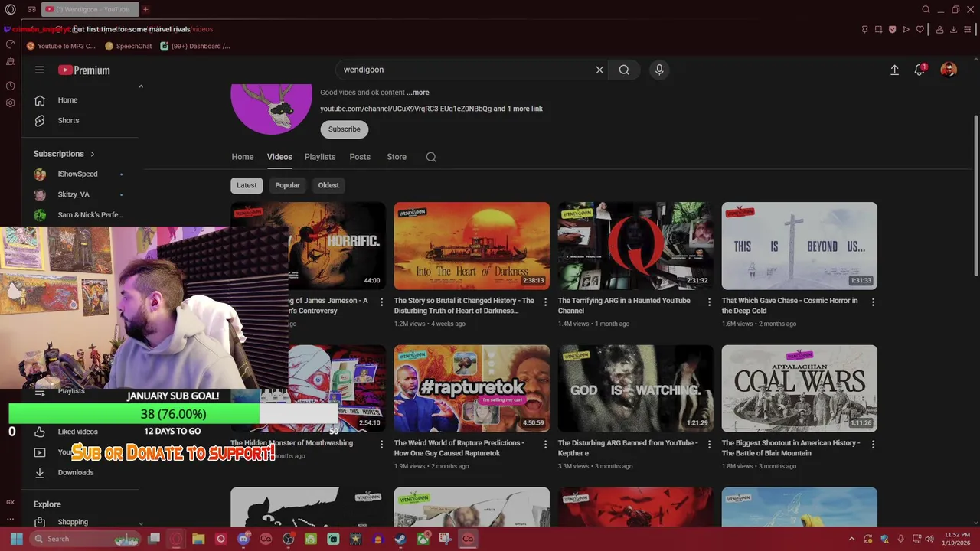Open options for That Which Gave Chase video
Screen dimensions: 980x551
click(x=873, y=302)
